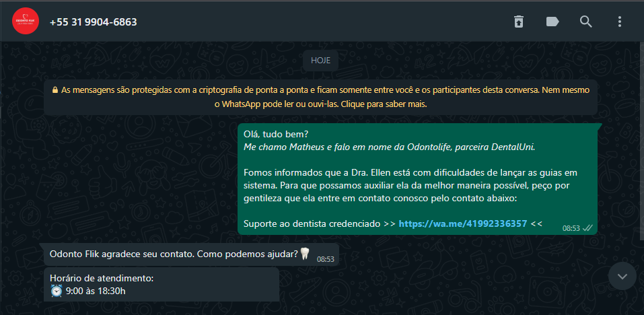Click the trash bin icon in header
Screen dimensions: 644x315
tap(519, 22)
